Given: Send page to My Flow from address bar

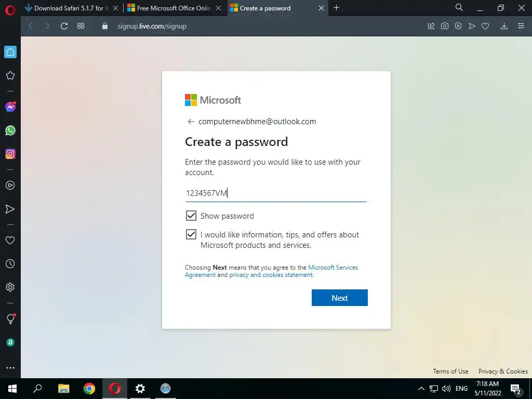Looking at the screenshot, I should (x=472, y=26).
